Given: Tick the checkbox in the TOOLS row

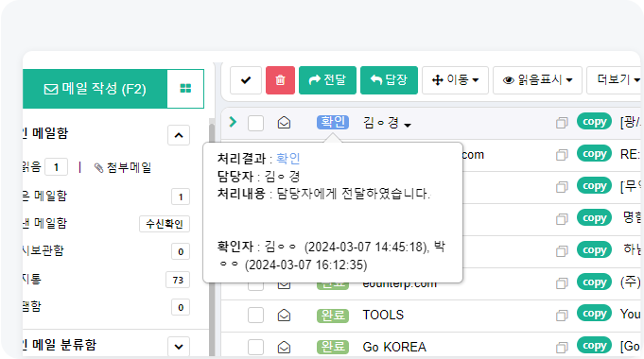Looking at the screenshot, I should 255,316.
